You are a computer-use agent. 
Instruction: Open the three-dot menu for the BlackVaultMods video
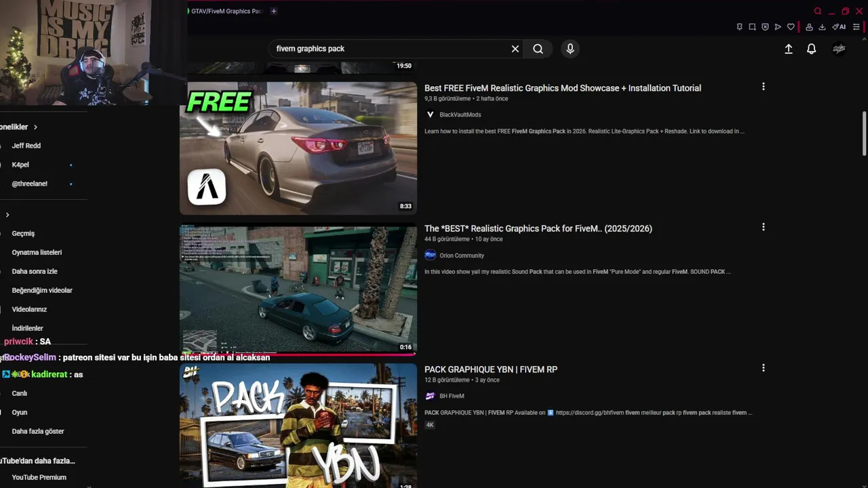coord(764,87)
